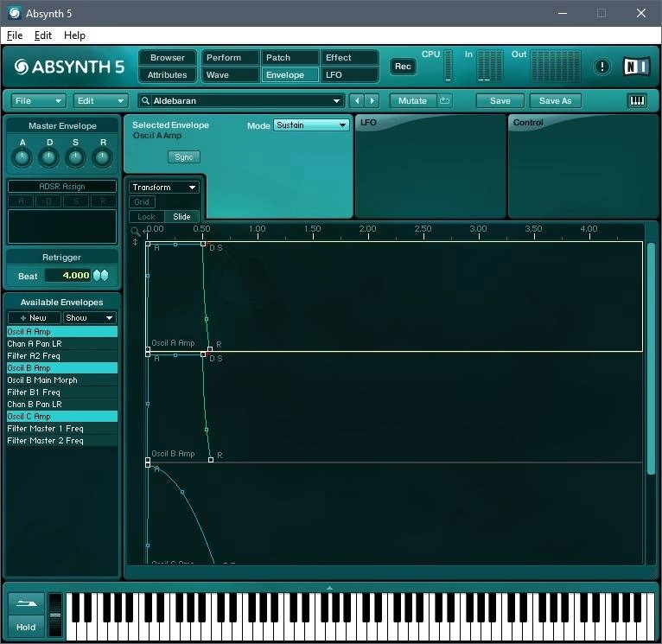Open the Help menu
This screenshot has width=662, height=644.
[x=74, y=35]
